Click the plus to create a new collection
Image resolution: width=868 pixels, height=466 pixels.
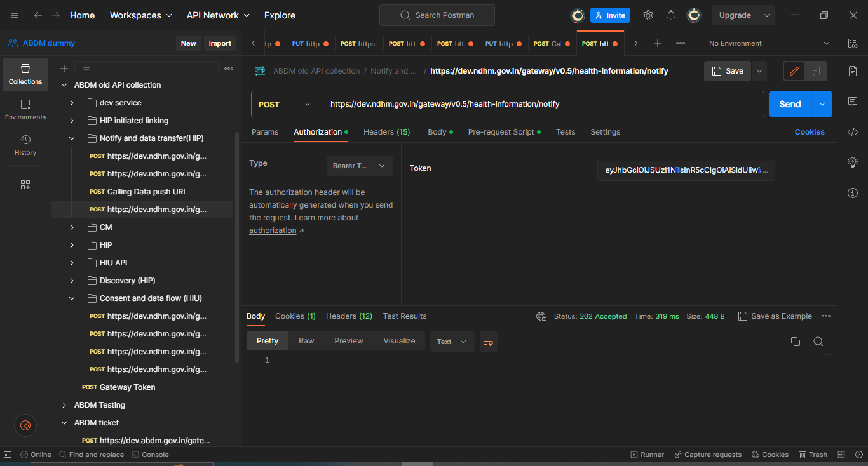64,69
